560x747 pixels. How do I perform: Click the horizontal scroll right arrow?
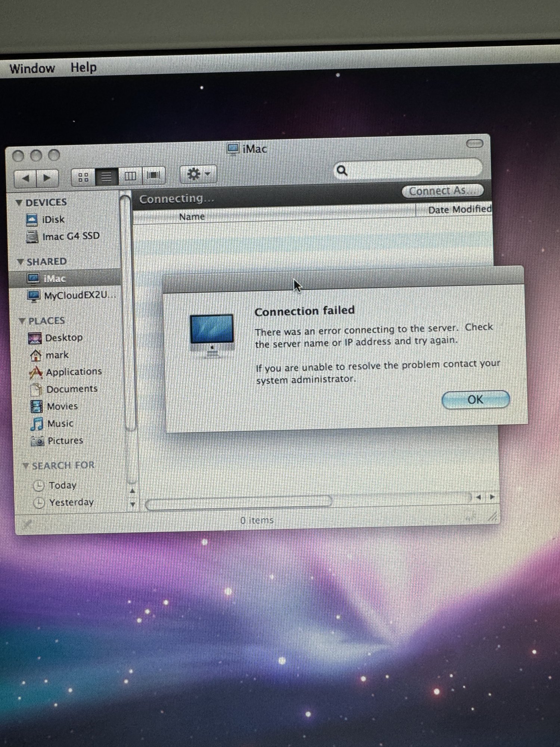(x=492, y=497)
